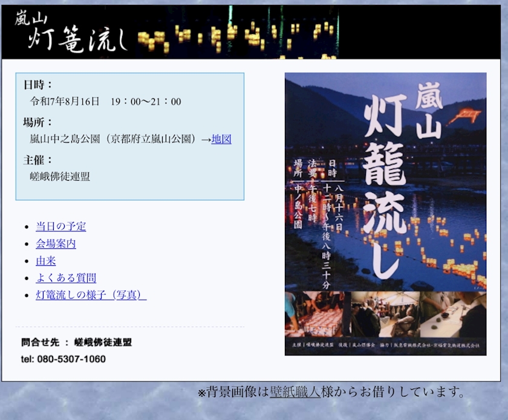This screenshot has width=508, height=420.
Task: Open the 壁紙職人 credit link
Action: (x=295, y=392)
